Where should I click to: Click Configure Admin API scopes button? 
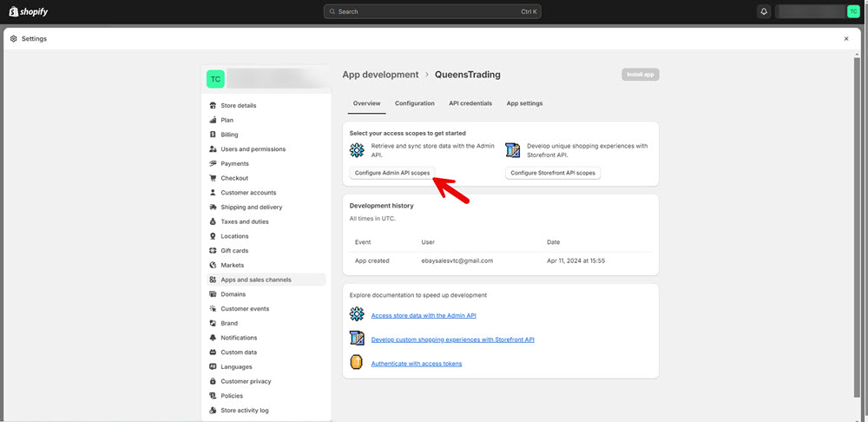click(x=392, y=173)
